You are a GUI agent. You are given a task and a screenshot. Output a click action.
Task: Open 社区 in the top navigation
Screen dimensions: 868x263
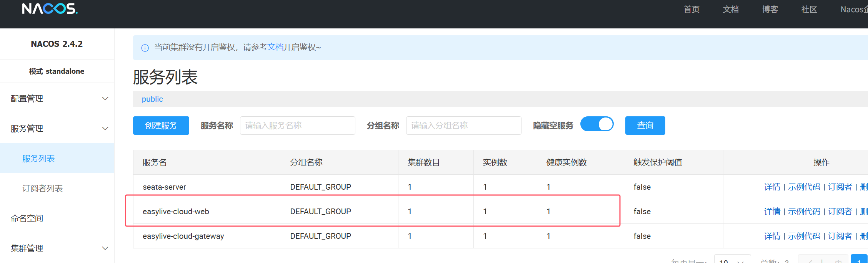pos(809,9)
